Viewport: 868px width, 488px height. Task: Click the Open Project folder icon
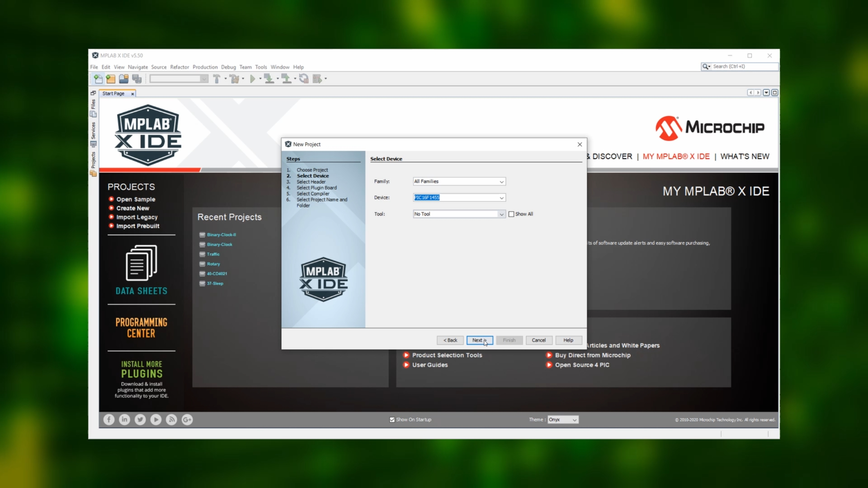pos(124,79)
